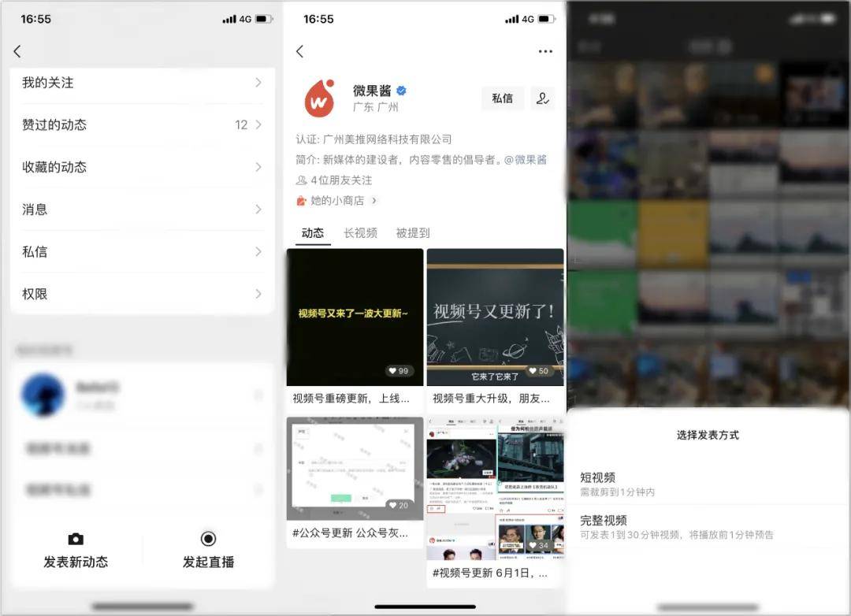Open the 权限 settings row
This screenshot has height=616, width=851.
[x=142, y=294]
